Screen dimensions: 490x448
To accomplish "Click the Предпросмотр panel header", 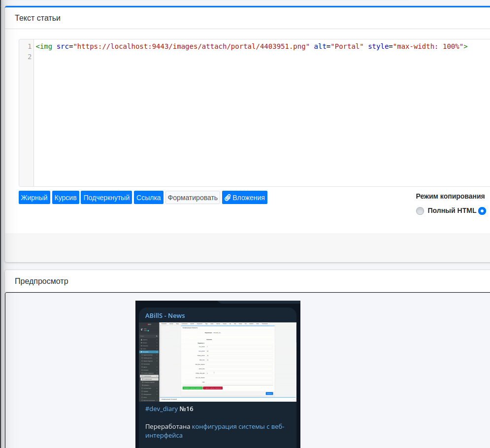I will tap(42, 281).
